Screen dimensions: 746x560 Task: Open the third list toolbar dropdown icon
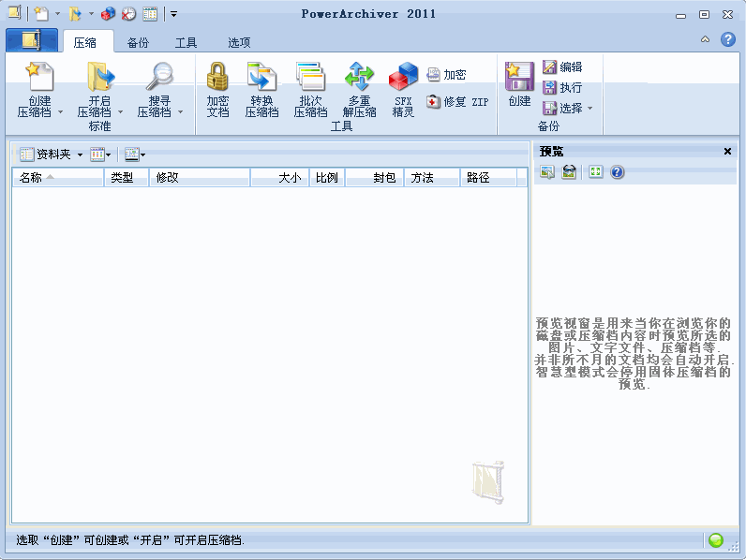[135, 154]
